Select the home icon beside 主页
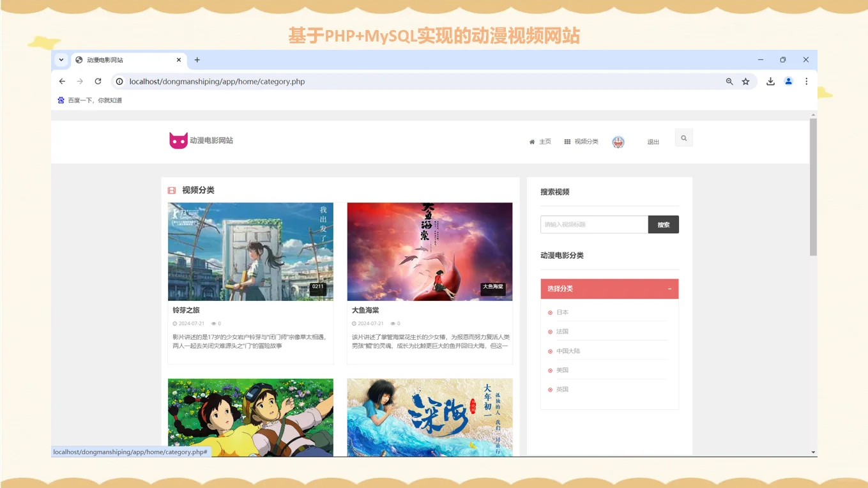 coord(532,141)
